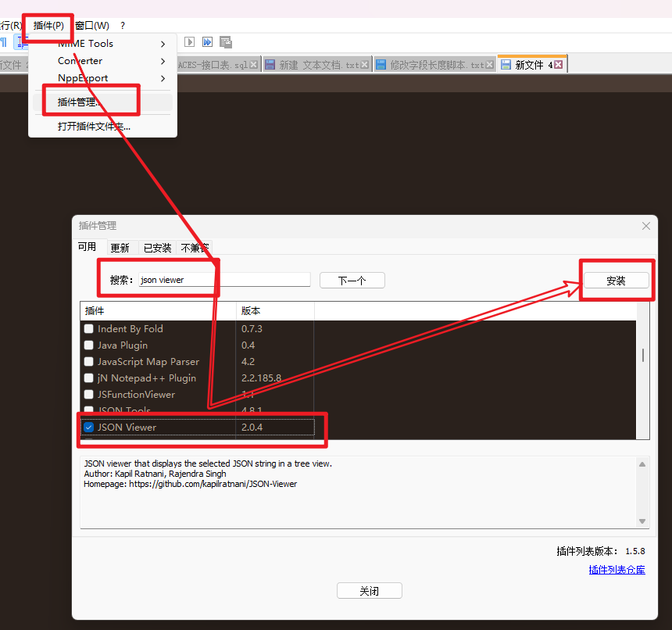Click the save icon on 新建 文本文档.txt tab

click(x=270, y=65)
